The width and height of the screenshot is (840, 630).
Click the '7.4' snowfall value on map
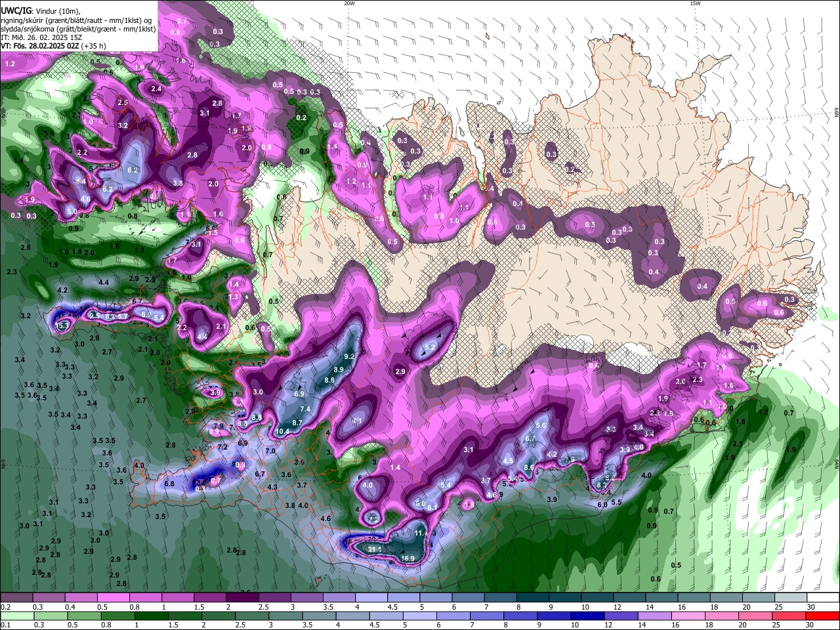coord(305,409)
